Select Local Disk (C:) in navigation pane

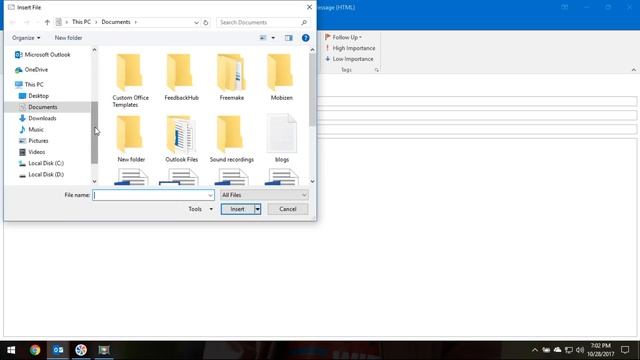[41, 163]
